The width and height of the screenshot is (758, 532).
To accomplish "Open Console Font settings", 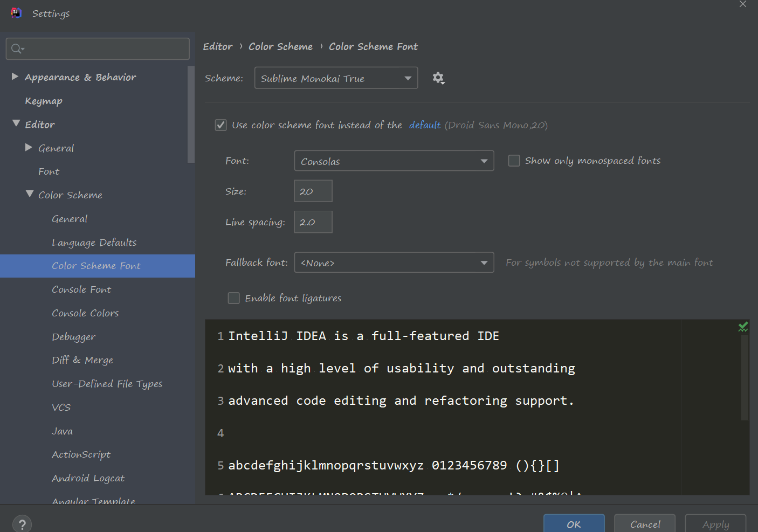I will click(x=81, y=289).
